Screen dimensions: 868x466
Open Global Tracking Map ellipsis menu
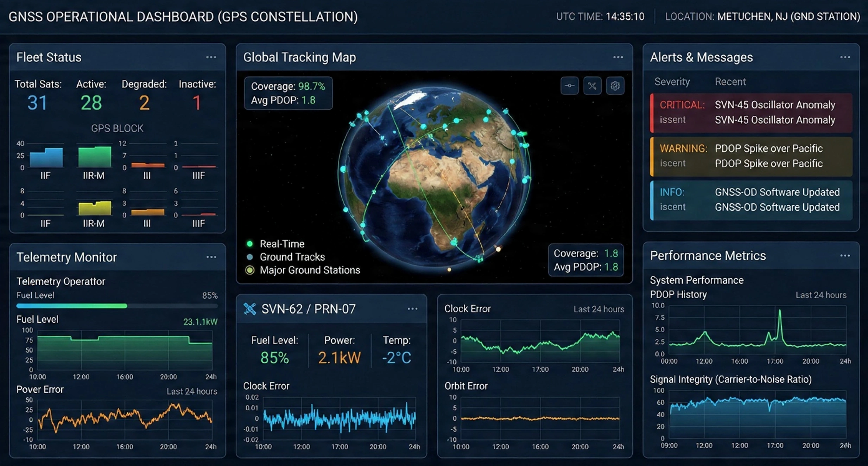618,57
